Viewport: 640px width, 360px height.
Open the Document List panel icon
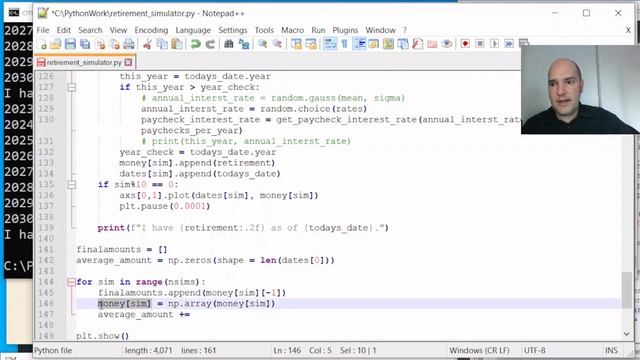[403, 44]
